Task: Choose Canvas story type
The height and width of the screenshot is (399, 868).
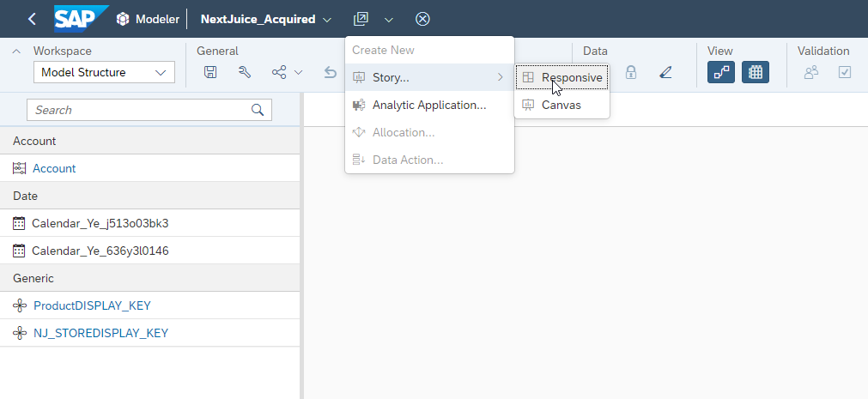Action: (x=561, y=105)
